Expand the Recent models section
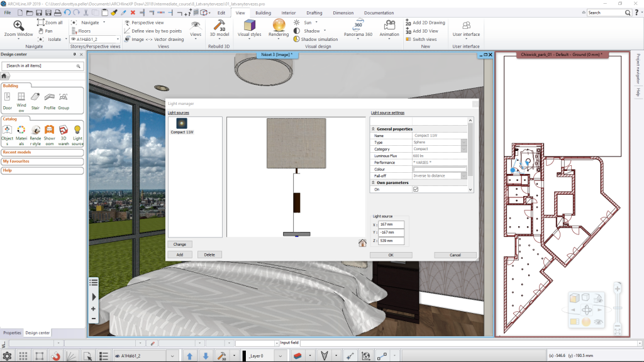 (x=42, y=152)
